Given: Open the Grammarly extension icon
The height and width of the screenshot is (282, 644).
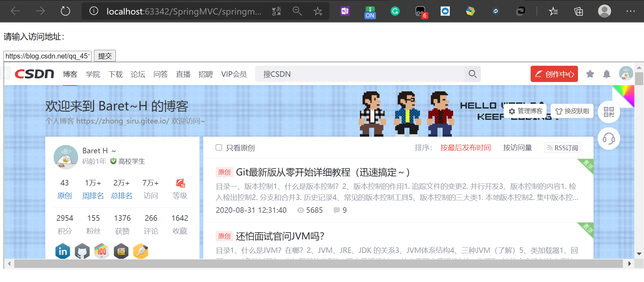Looking at the screenshot, I should tap(395, 11).
